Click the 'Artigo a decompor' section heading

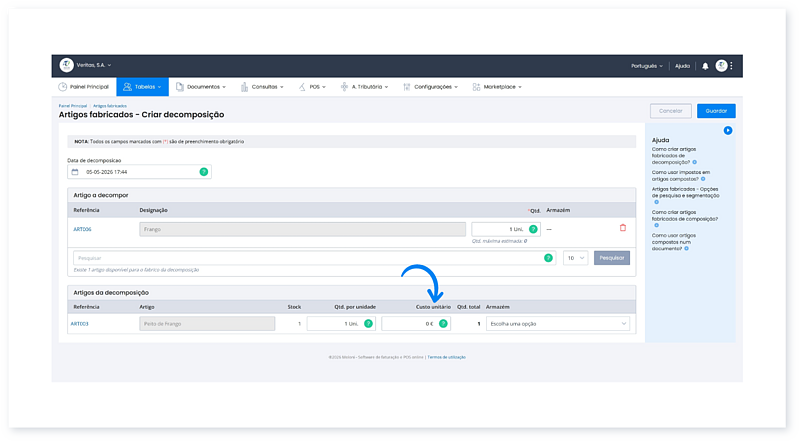point(101,195)
